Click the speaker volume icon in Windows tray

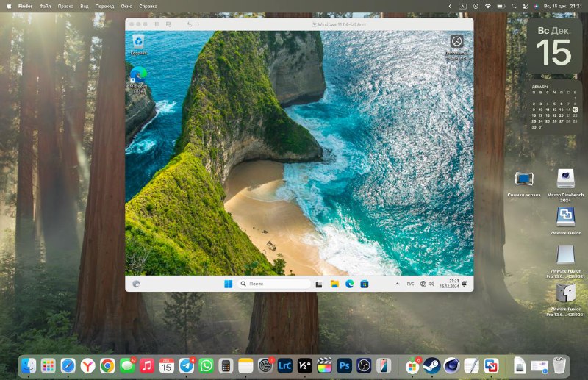pos(431,284)
